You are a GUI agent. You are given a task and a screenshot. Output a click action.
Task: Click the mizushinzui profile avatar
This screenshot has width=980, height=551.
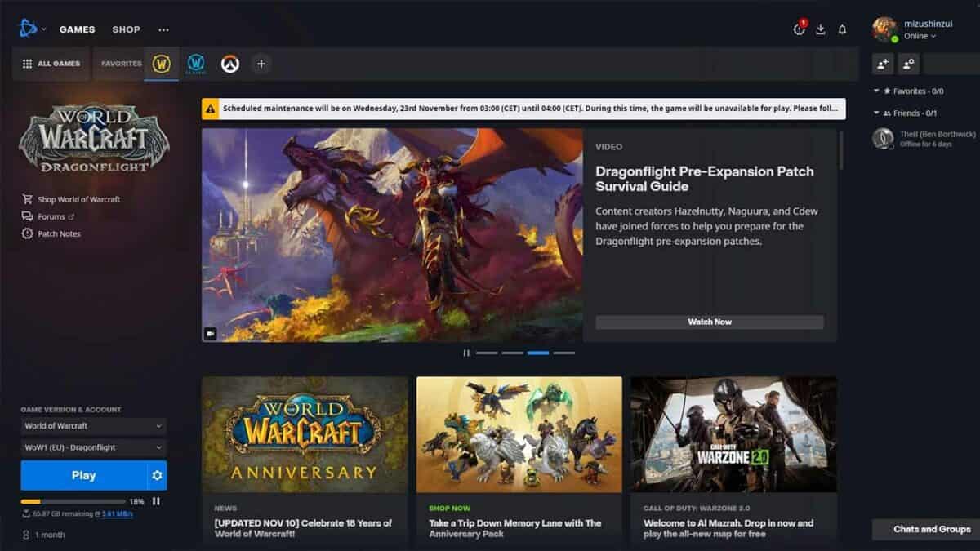click(x=884, y=29)
